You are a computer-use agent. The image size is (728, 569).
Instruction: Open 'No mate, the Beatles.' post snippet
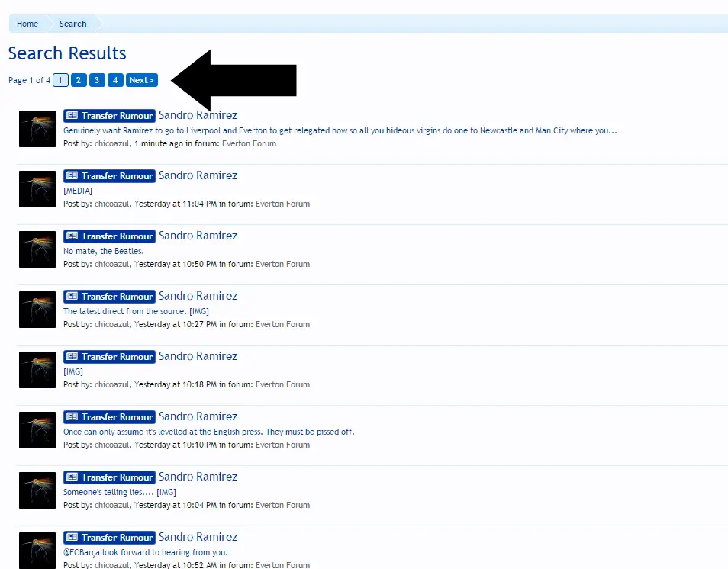(x=104, y=251)
